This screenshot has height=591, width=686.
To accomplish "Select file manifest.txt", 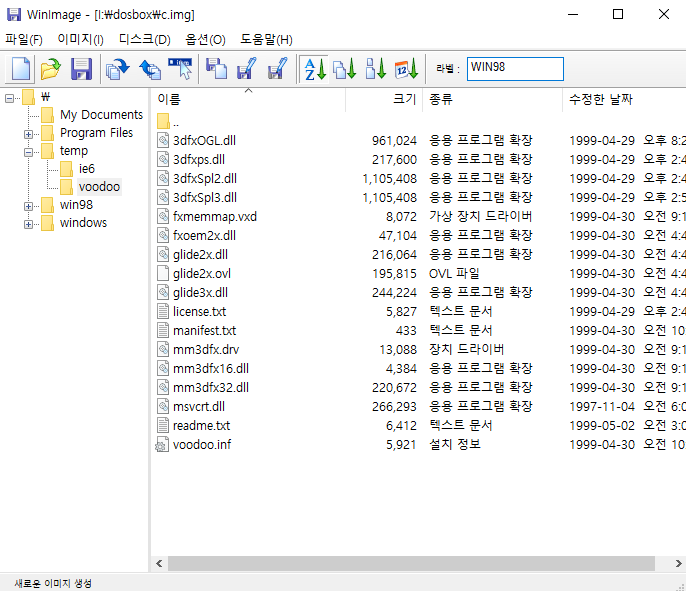I will pos(204,331).
